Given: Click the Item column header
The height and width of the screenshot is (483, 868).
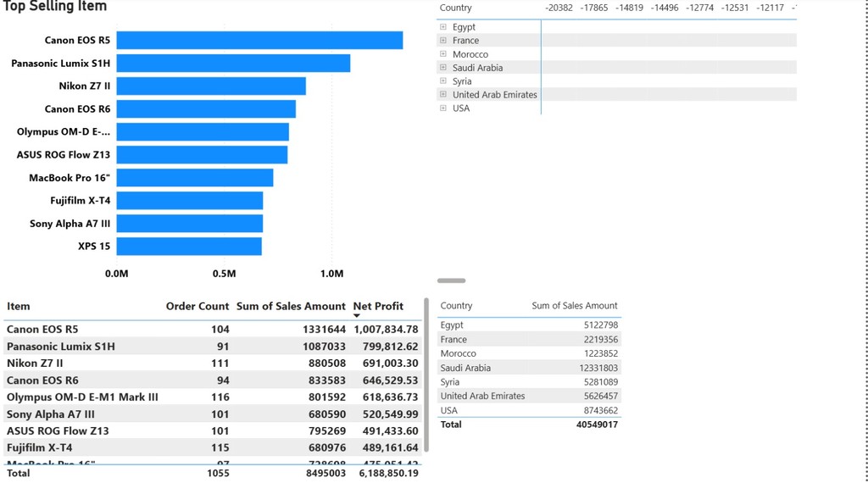Looking at the screenshot, I should point(19,306).
